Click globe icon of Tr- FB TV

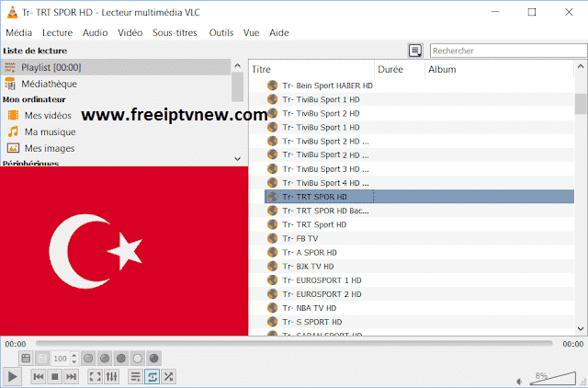(272, 238)
